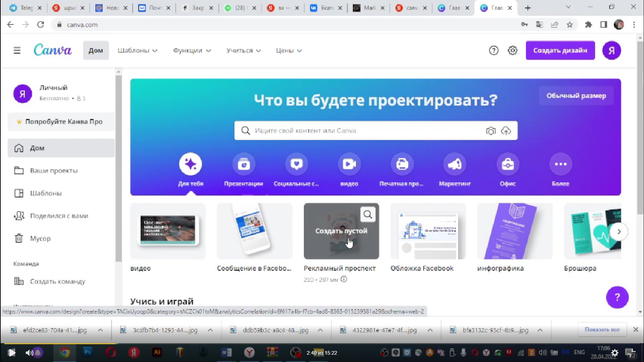The height and width of the screenshot is (362, 644).
Task: Open the 'Более' three-dots category icon
Action: [560, 164]
